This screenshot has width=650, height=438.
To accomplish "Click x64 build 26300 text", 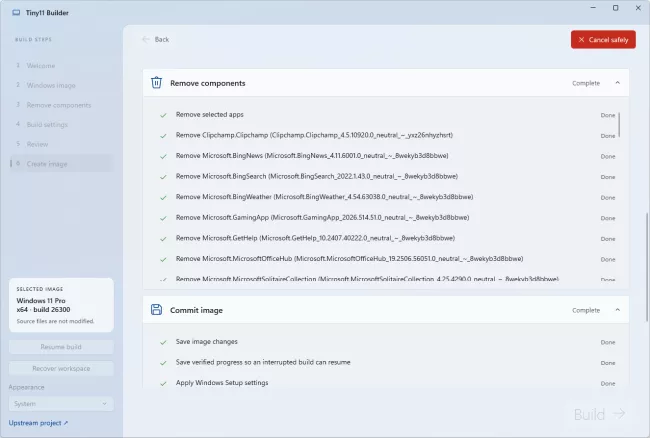I will (44, 310).
